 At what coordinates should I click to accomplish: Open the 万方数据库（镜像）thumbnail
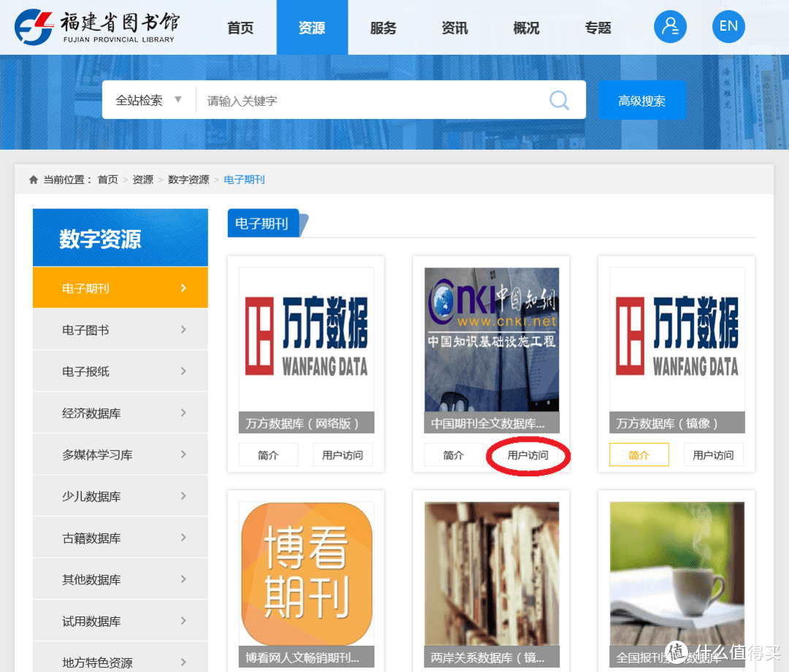pyautogui.click(x=676, y=340)
